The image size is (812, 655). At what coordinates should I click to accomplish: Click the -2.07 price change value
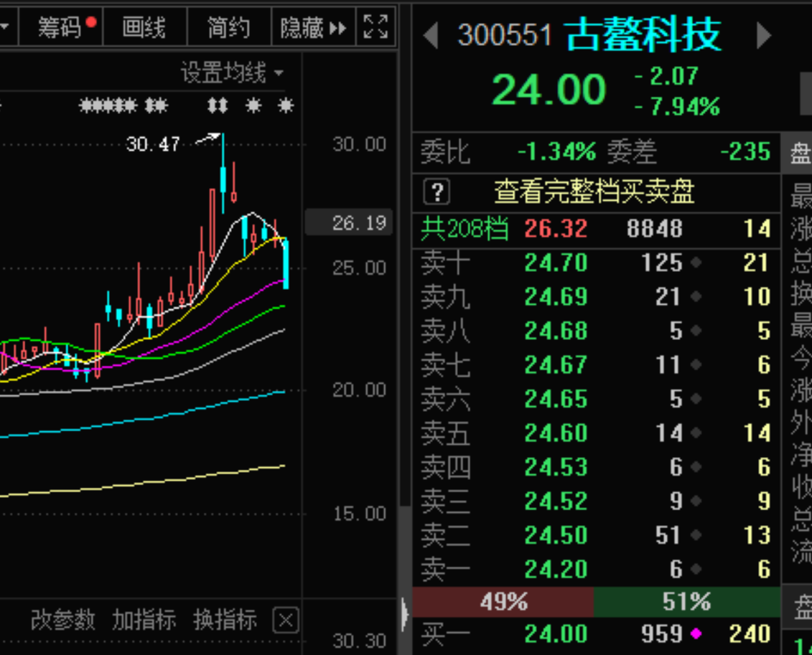point(666,77)
